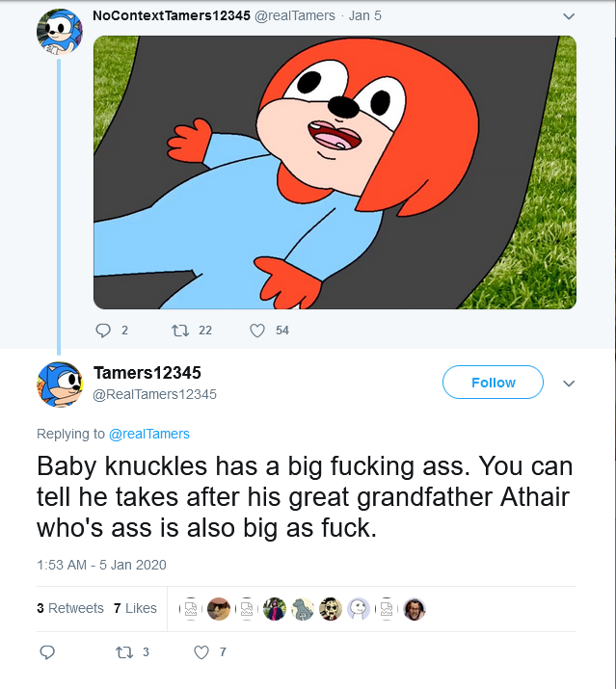This screenshot has height=689, width=616.
Task: Open the @RealTamers12345 handle link
Action: [x=155, y=394]
